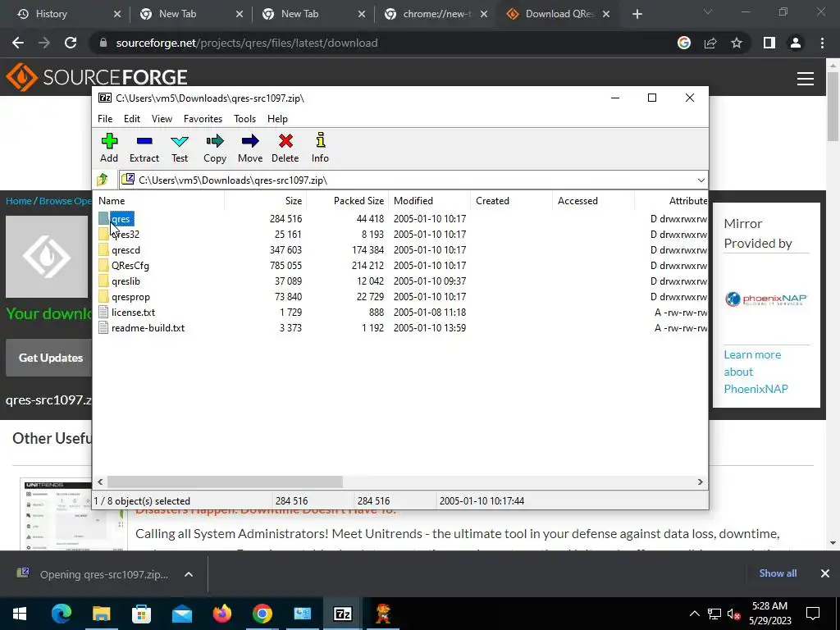This screenshot has height=630, width=840.
Task: Open Chrome's three-dot menu
Action: tap(822, 43)
